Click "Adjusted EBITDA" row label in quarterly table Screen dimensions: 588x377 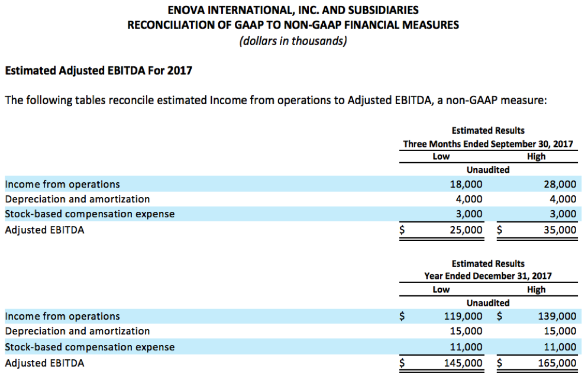pos(44,230)
